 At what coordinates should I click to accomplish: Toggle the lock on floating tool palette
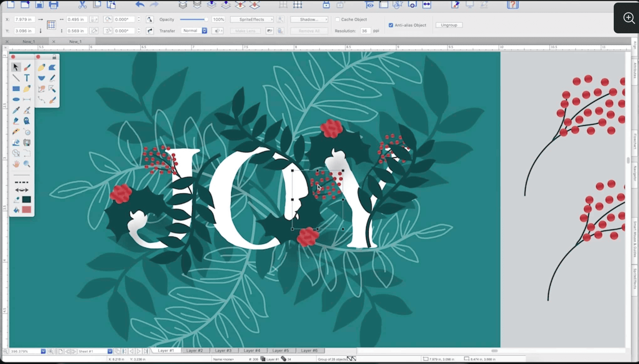[54, 57]
